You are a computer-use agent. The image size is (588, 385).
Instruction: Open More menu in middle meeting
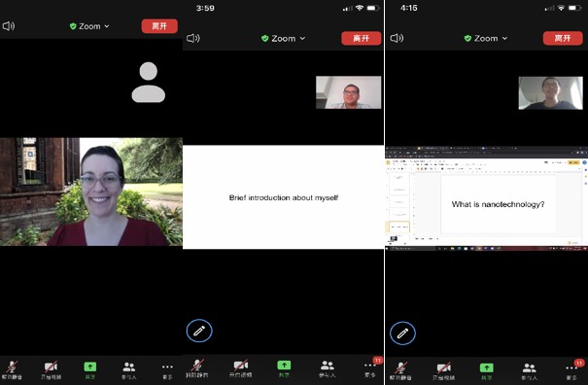(x=370, y=368)
